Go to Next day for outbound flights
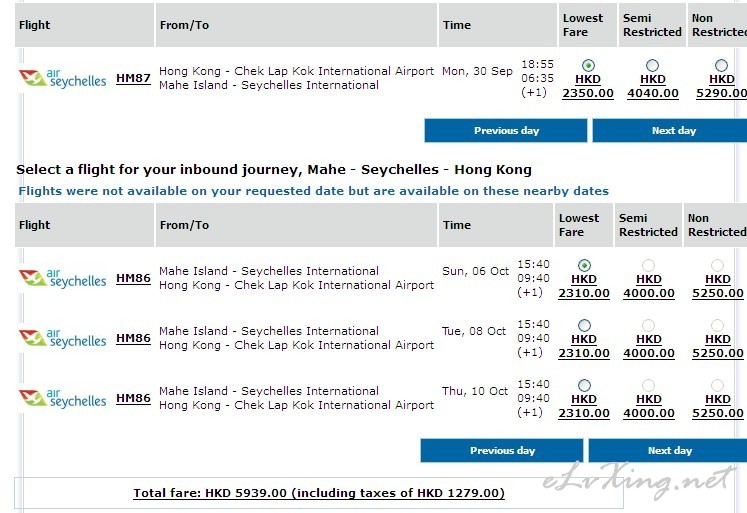 click(x=670, y=131)
